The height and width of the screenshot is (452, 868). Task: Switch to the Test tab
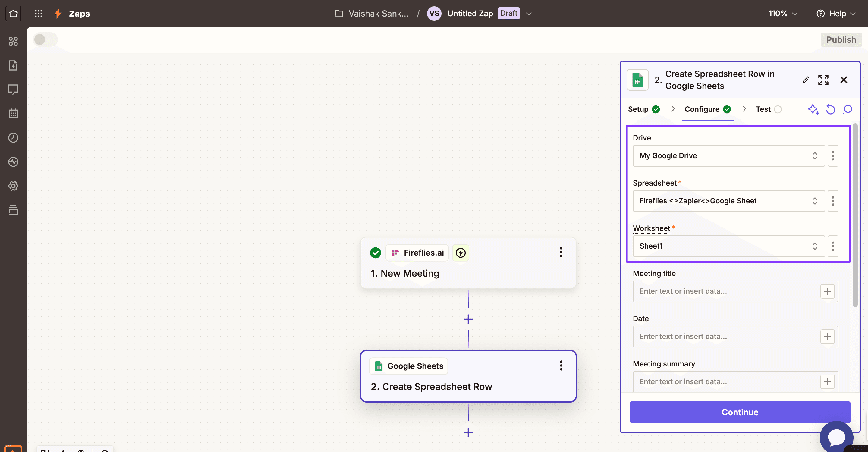tap(768, 109)
